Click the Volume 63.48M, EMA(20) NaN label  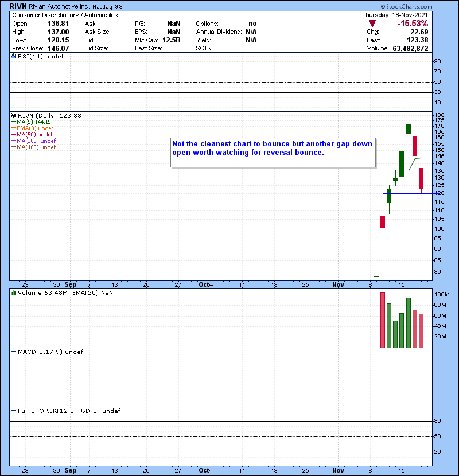tap(65, 293)
